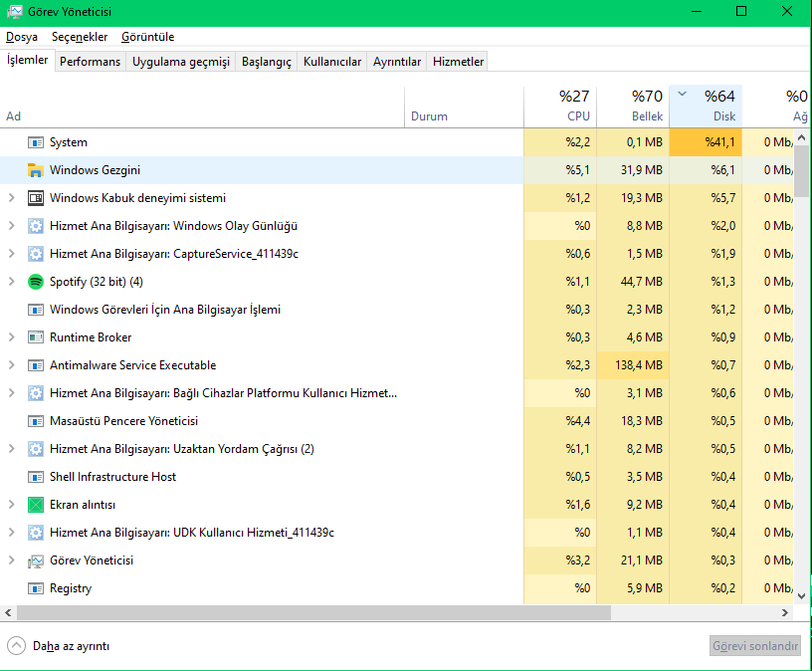Expand Windows Kabuk deneyimi sistemi row
The image size is (812, 671).
click(x=11, y=198)
